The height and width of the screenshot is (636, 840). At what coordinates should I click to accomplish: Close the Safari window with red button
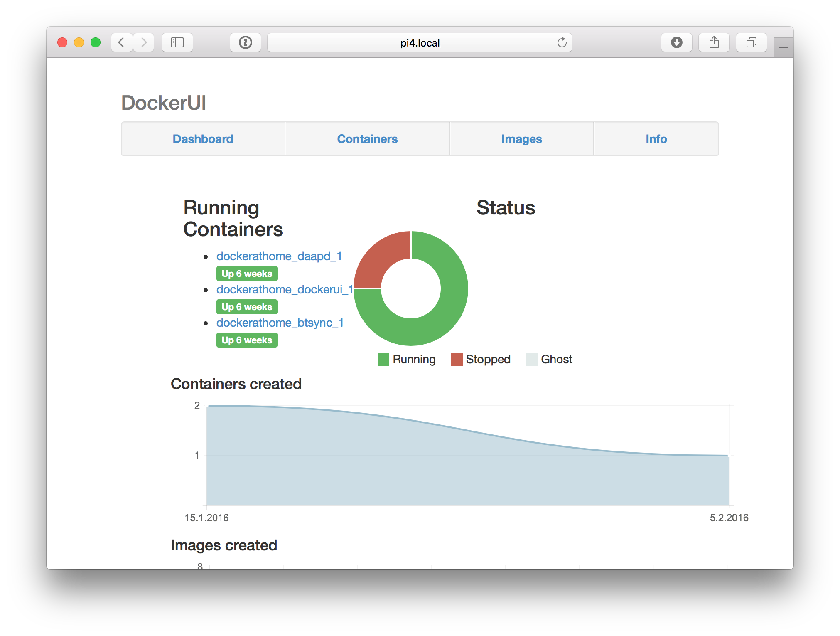click(x=62, y=42)
